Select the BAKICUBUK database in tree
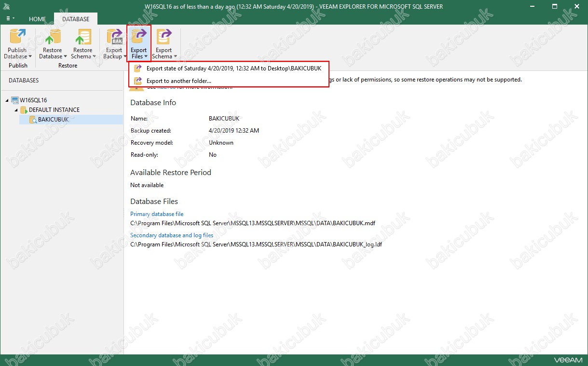The width and height of the screenshot is (588, 366). (53, 120)
